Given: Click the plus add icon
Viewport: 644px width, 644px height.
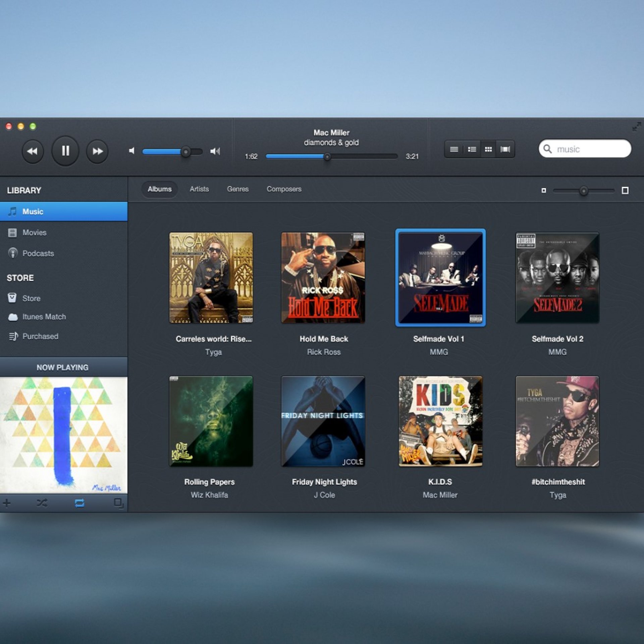Looking at the screenshot, I should [x=7, y=503].
